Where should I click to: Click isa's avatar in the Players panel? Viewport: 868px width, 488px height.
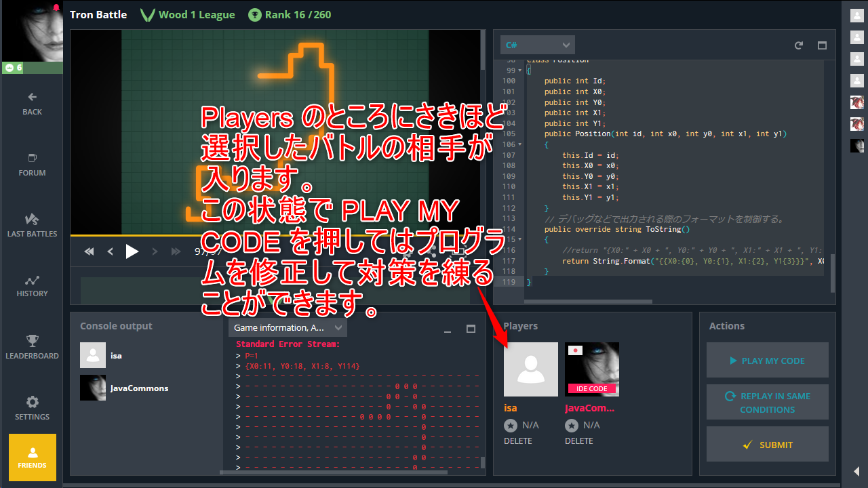[x=531, y=369]
